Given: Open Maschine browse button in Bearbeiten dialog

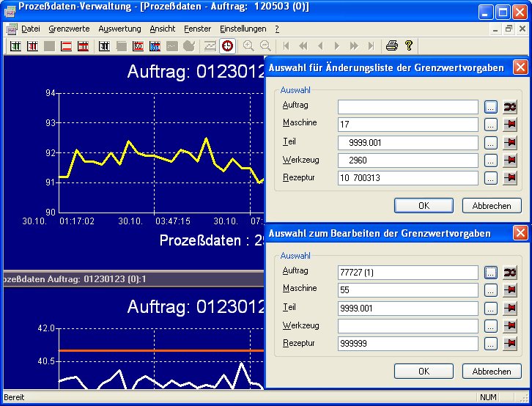Looking at the screenshot, I should pyautogui.click(x=491, y=290).
